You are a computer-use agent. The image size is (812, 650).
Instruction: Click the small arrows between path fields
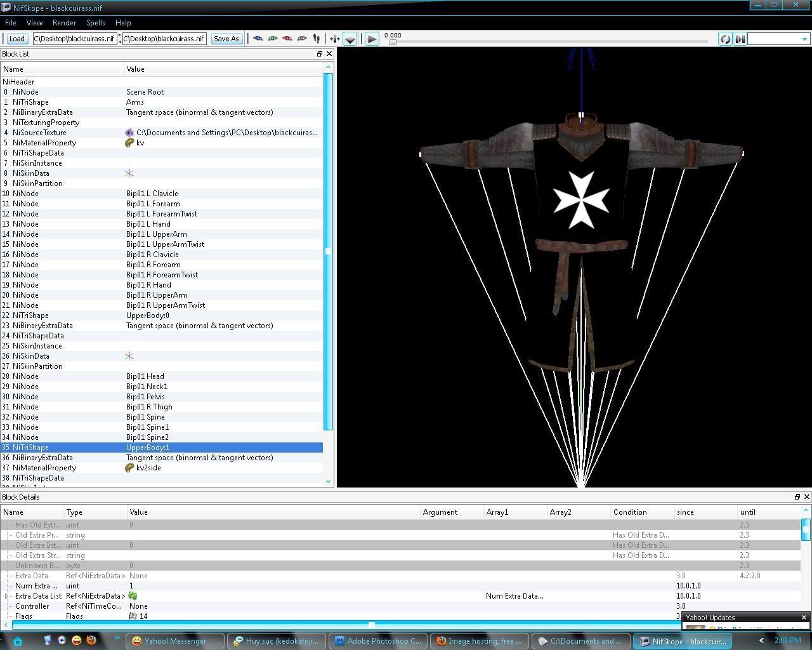click(x=119, y=39)
